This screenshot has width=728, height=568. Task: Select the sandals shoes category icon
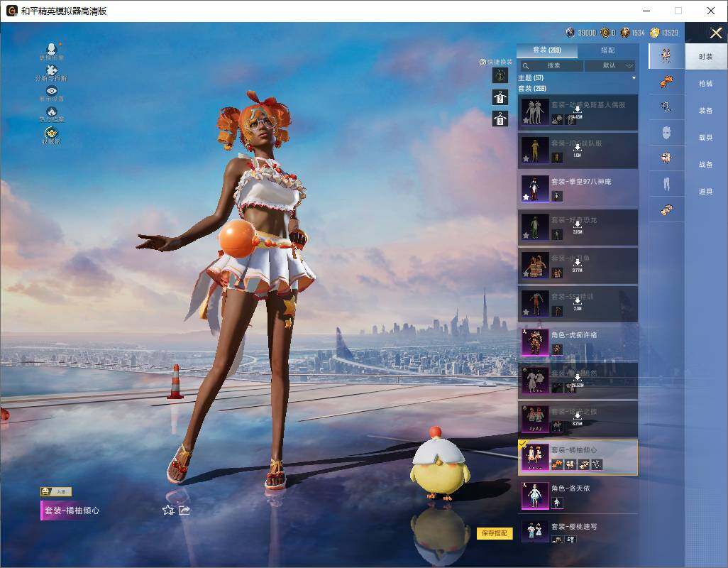pos(666,210)
